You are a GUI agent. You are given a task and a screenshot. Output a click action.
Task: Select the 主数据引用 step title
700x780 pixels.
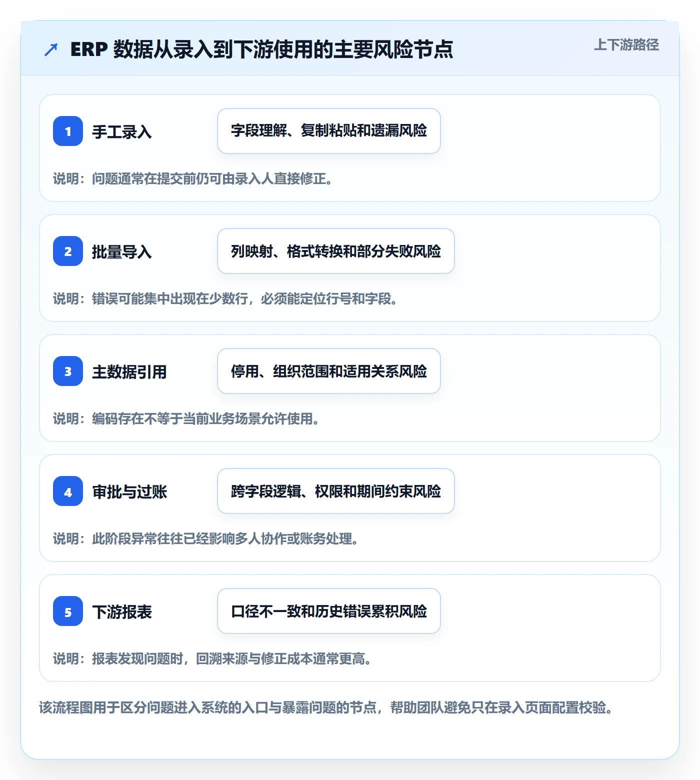(x=129, y=372)
